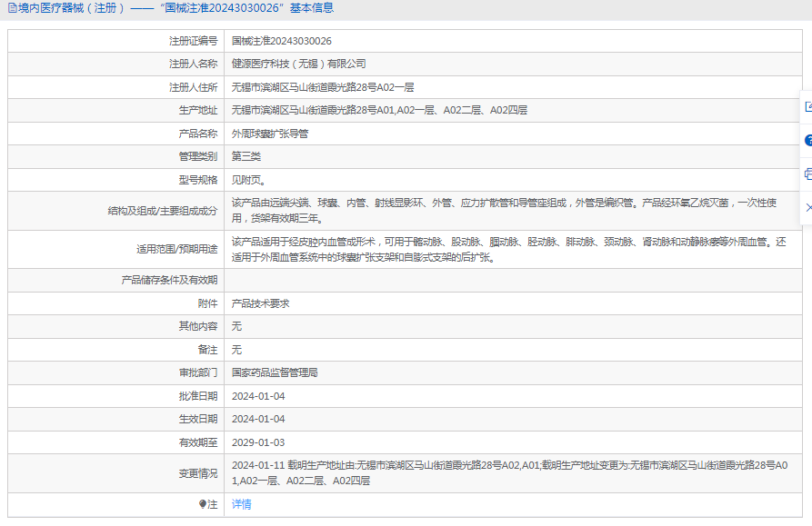Click the structure and composition description text
812x526 pixels.
pyautogui.click(x=504, y=211)
